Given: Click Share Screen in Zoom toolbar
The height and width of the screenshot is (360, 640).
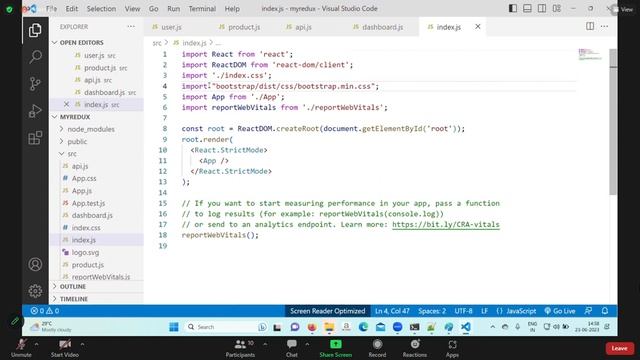Looking at the screenshot, I should tap(336, 348).
